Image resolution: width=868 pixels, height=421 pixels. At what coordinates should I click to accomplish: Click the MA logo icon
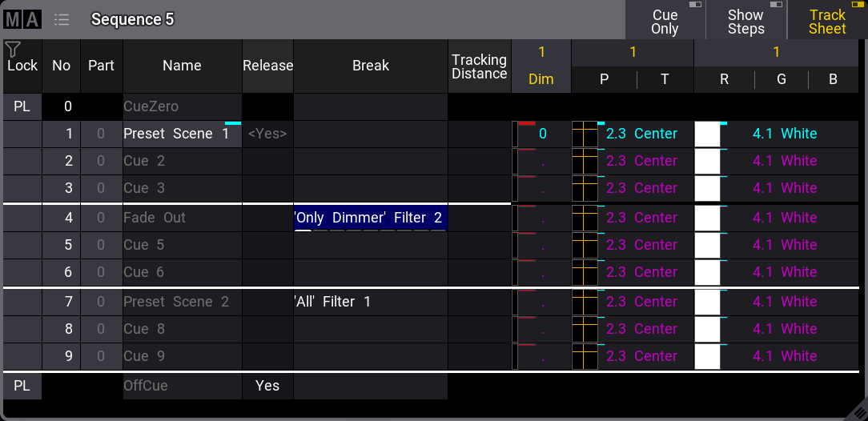click(22, 19)
